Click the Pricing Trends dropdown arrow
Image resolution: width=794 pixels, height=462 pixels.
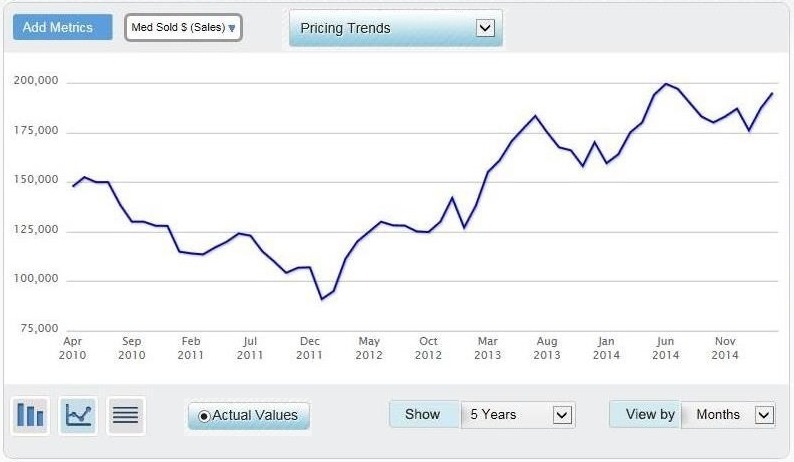click(485, 28)
